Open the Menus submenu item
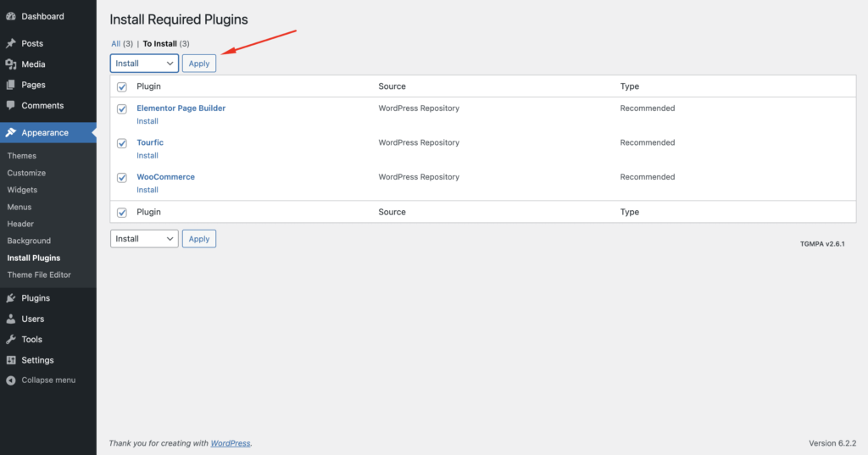 click(19, 207)
